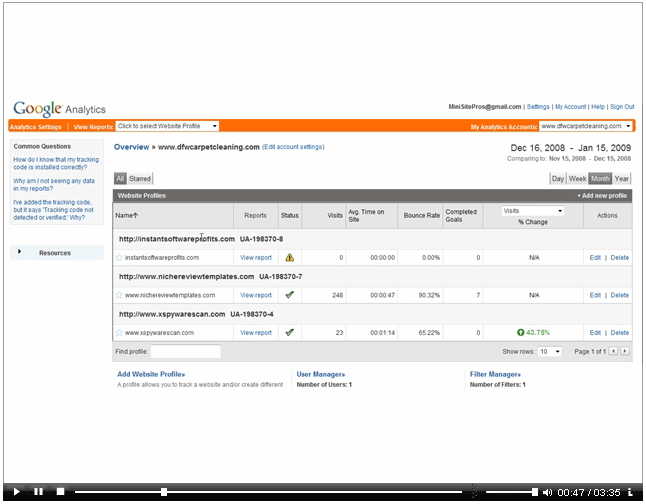Select the Month view

coord(600,178)
